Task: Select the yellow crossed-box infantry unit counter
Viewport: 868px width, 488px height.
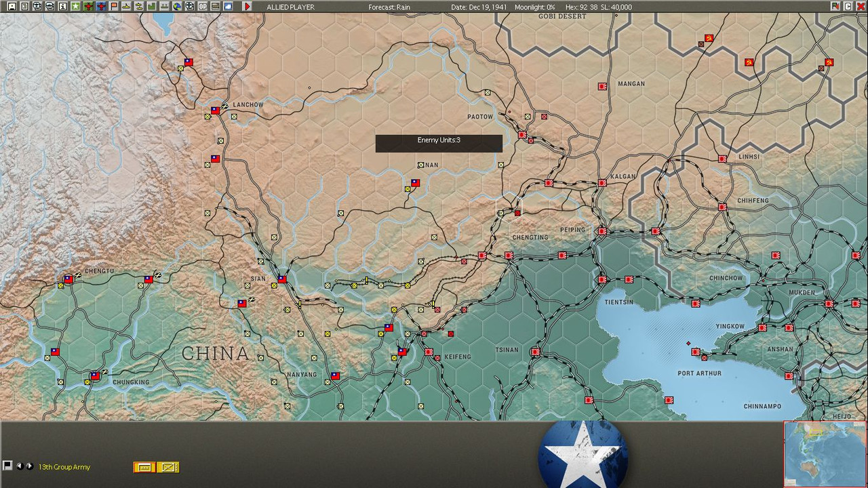Action: point(169,467)
